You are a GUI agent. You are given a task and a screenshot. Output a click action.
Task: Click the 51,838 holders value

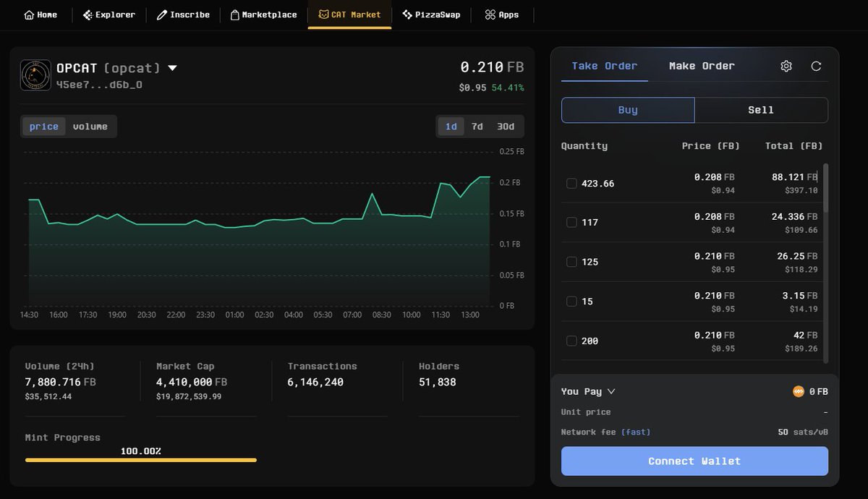438,382
